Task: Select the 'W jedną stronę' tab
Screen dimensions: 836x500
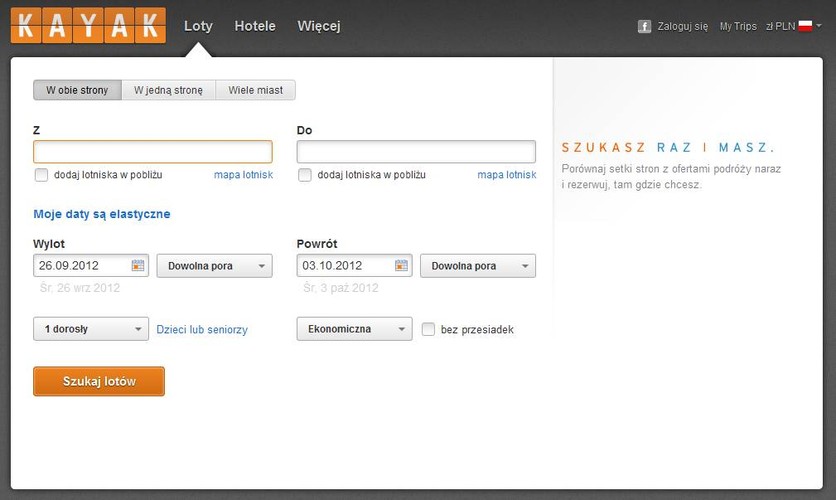Action: [168, 90]
